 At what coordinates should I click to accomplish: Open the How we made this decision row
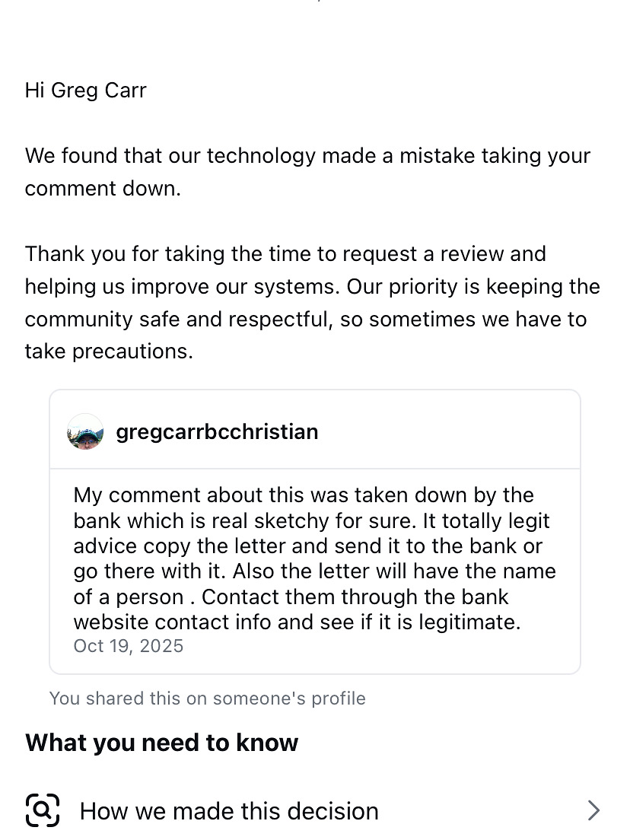point(229,811)
